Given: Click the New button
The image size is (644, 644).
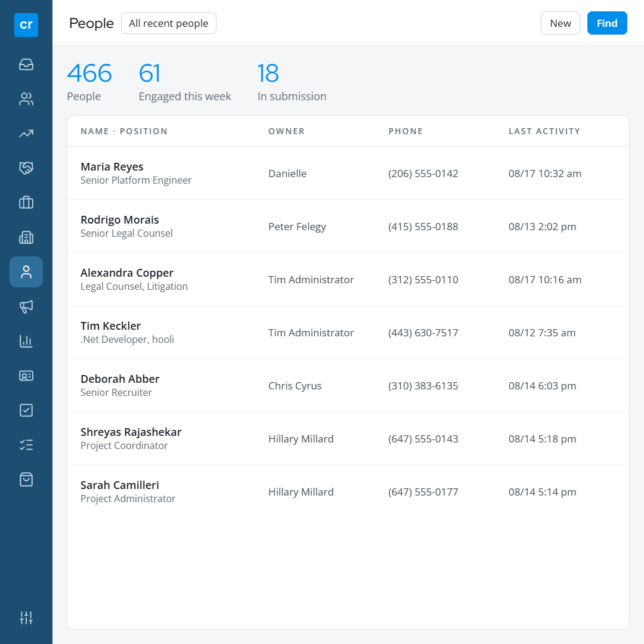Looking at the screenshot, I should coord(560,23).
